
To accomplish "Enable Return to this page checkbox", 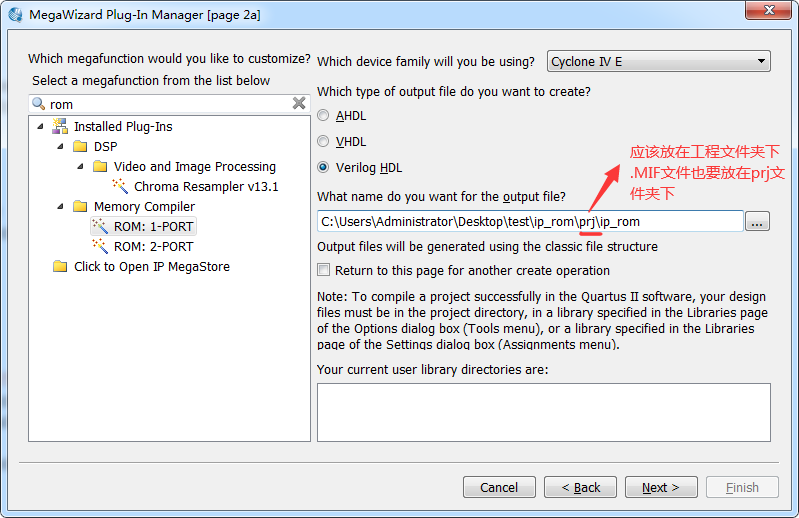I will 323,270.
